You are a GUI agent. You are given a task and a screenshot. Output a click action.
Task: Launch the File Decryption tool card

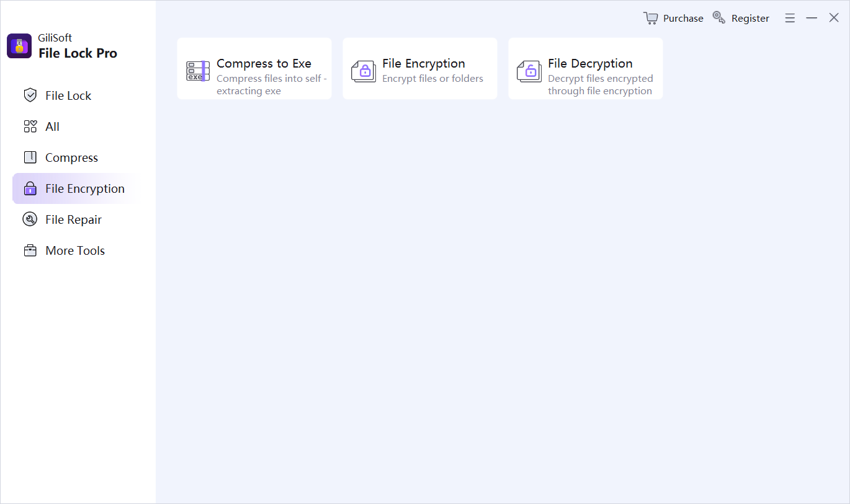586,68
